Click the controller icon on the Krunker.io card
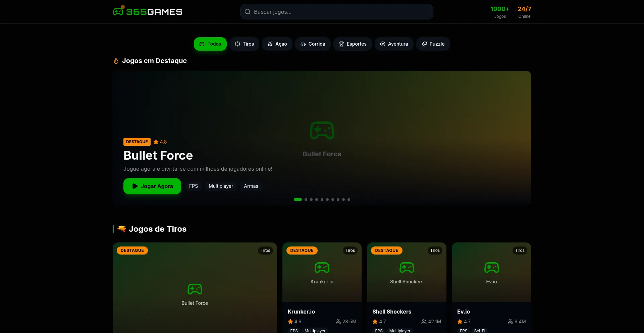The height and width of the screenshot is (333, 644). pos(322,268)
